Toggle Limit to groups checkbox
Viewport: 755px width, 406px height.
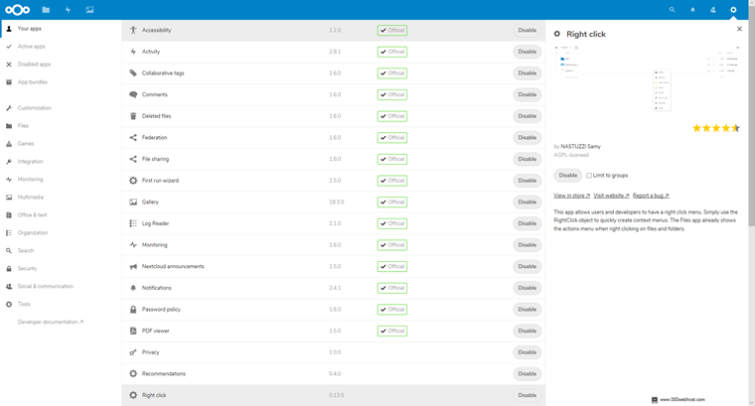coord(589,175)
